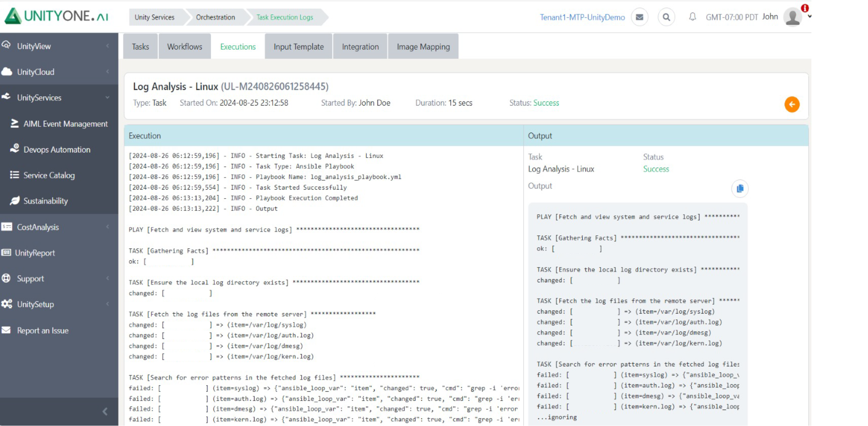
Task: Click 'Log Analysis - Linux' task name in Output
Action: [561, 169]
